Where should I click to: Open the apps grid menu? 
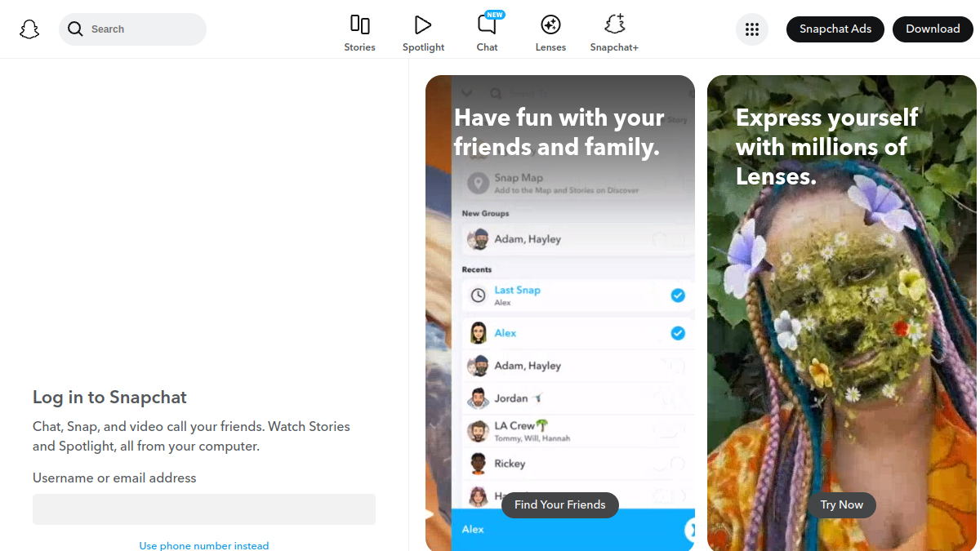pyautogui.click(x=752, y=29)
